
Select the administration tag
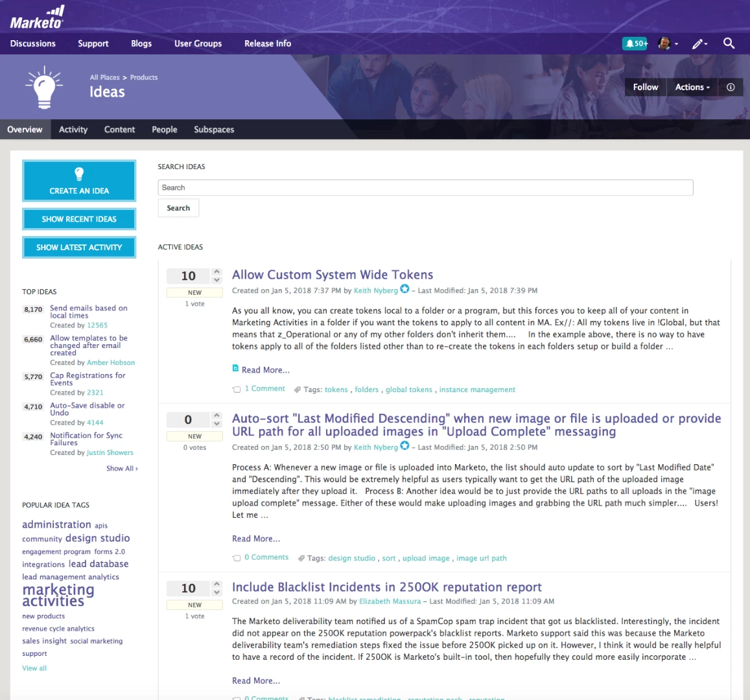56,524
